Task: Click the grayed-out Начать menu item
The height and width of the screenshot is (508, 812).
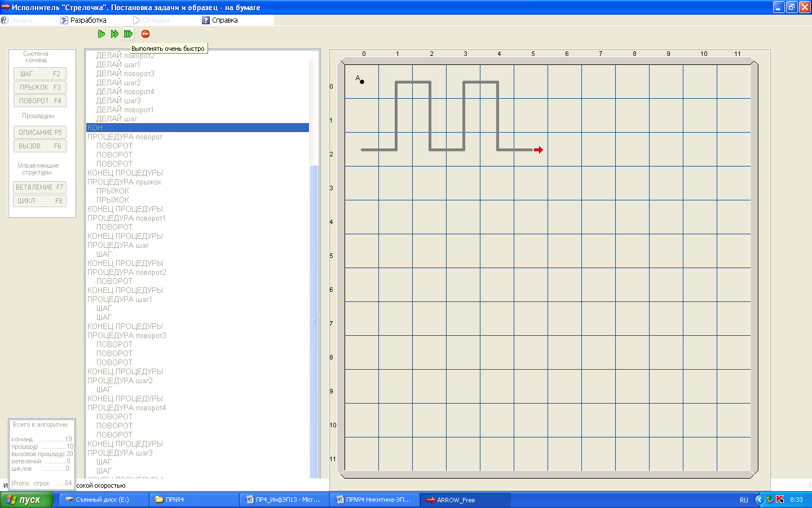Action: click(17, 20)
